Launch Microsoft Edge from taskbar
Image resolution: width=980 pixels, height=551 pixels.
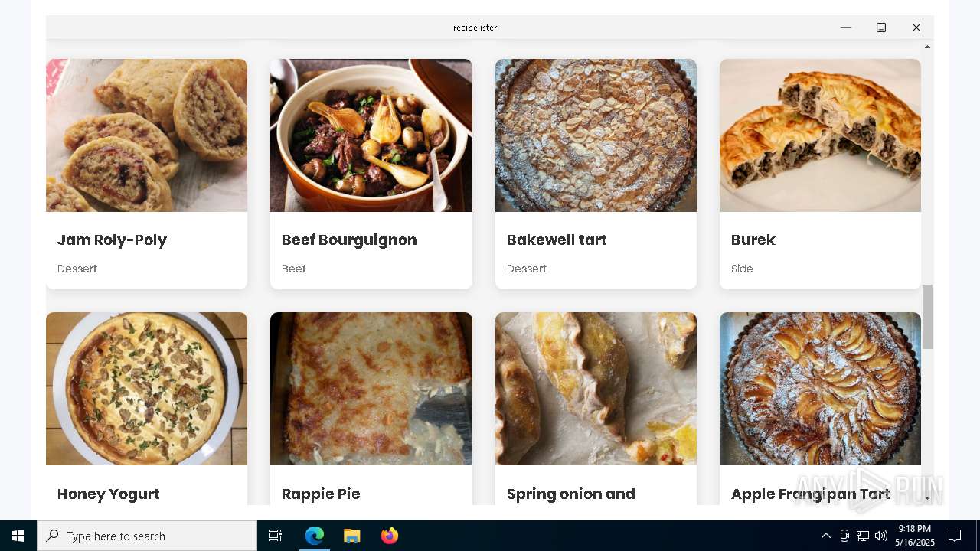pos(315,536)
